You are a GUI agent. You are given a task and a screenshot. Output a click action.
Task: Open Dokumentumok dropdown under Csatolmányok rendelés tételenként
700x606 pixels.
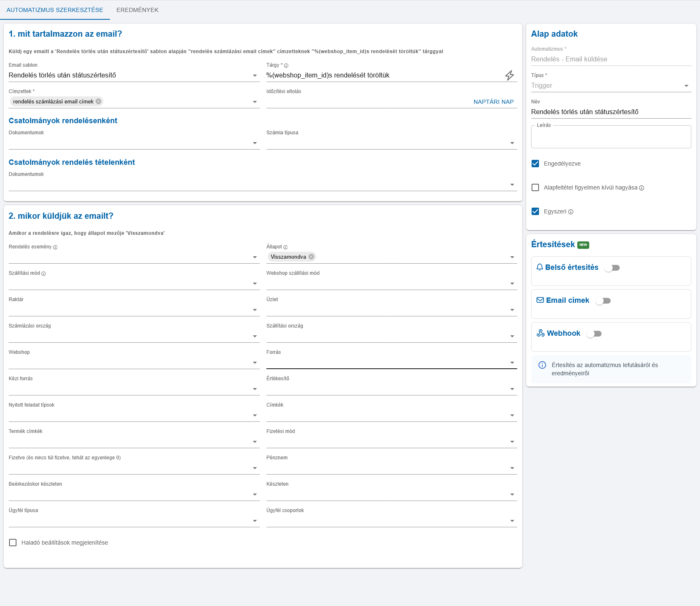[x=263, y=185]
